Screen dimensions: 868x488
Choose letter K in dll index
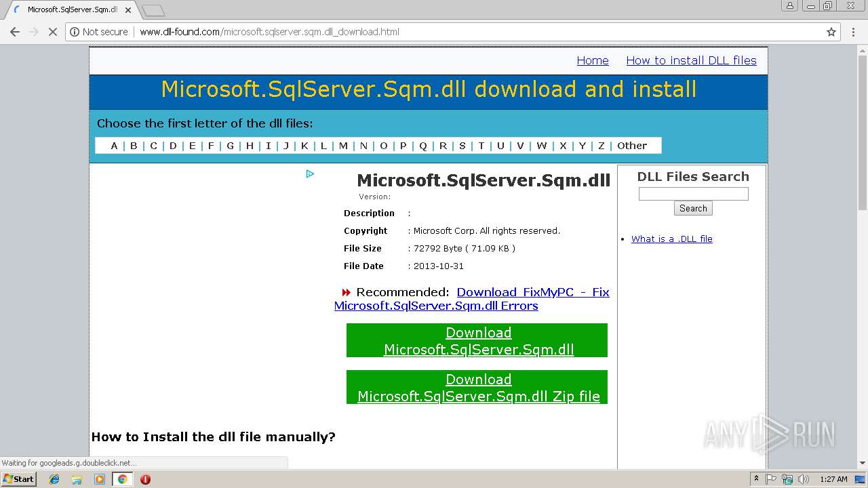[x=304, y=146]
